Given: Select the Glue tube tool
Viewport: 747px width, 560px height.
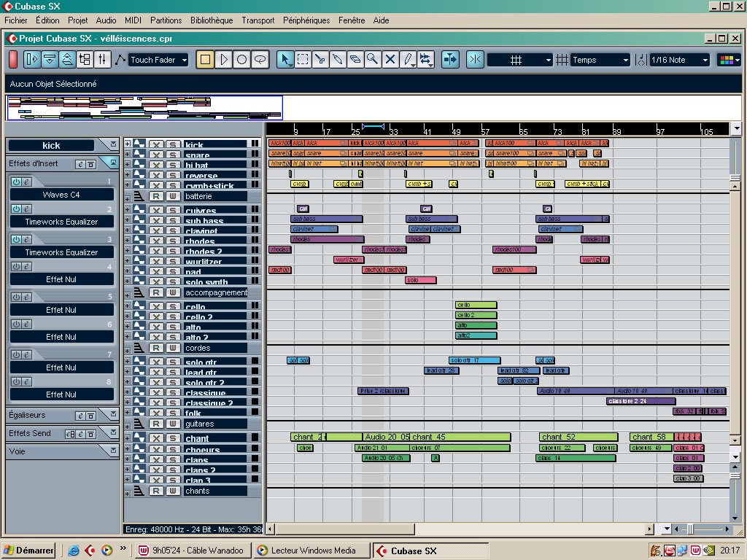Looking at the screenshot, I should [338, 60].
